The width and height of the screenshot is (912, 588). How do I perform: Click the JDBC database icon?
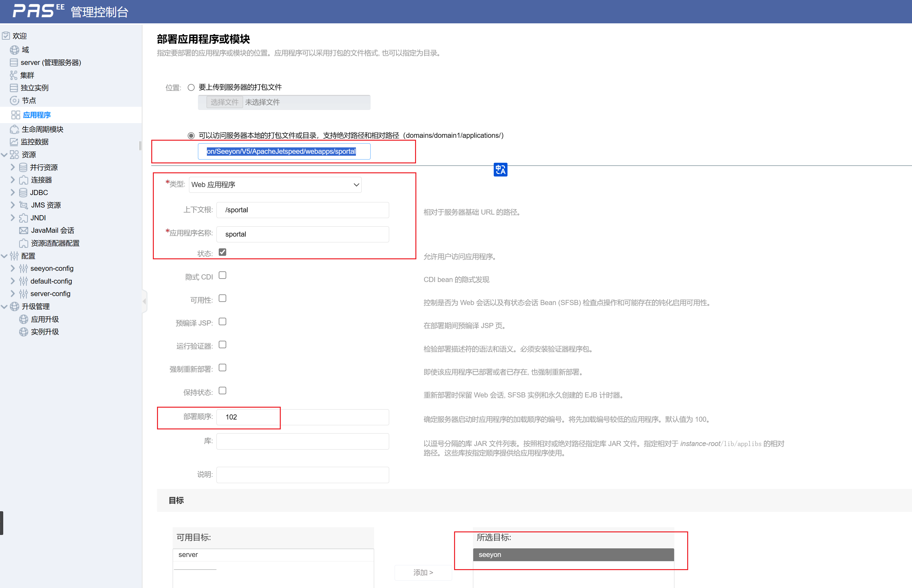pos(23,192)
